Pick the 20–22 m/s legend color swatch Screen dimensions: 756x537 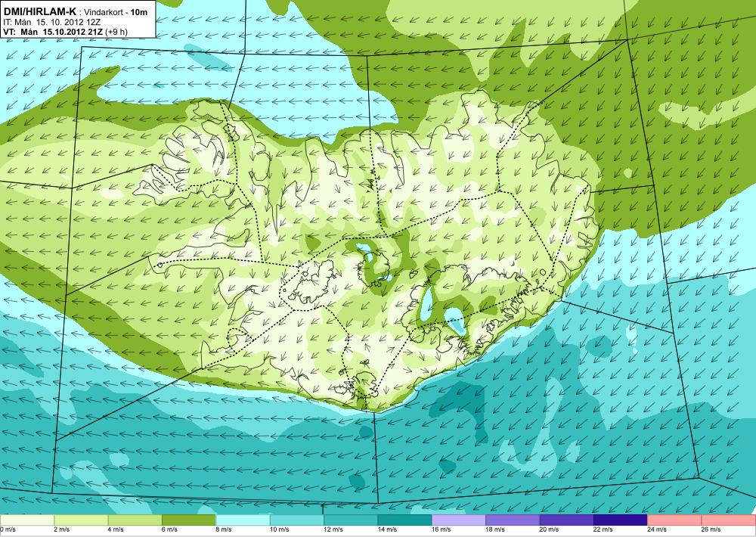pos(567,520)
